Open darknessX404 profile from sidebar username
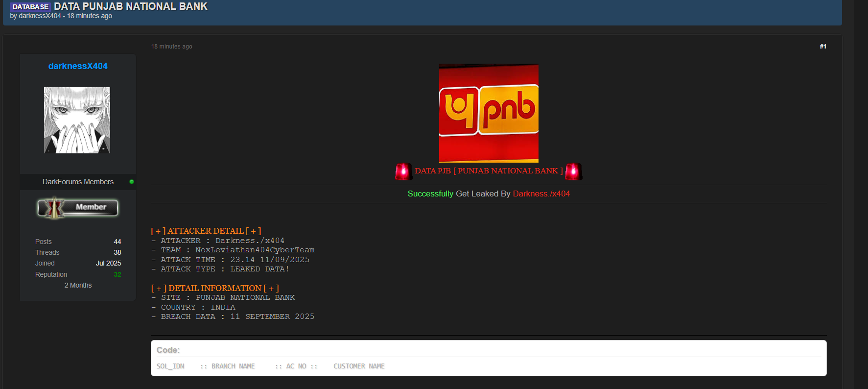Screen dimensions: 868x389 point(78,66)
